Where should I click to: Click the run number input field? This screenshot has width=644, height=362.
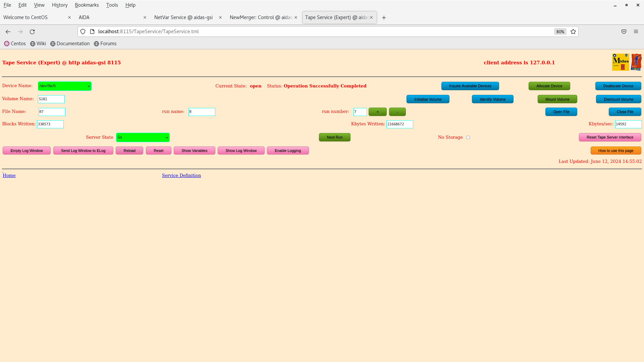click(x=360, y=112)
